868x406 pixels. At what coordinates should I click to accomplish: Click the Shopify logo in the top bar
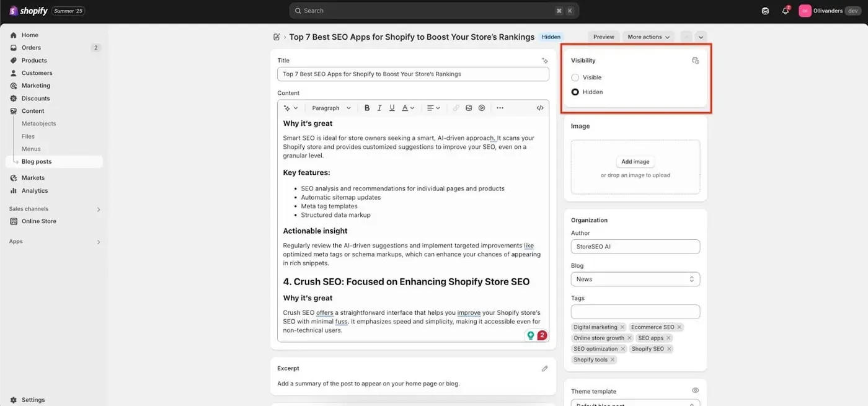(x=29, y=11)
